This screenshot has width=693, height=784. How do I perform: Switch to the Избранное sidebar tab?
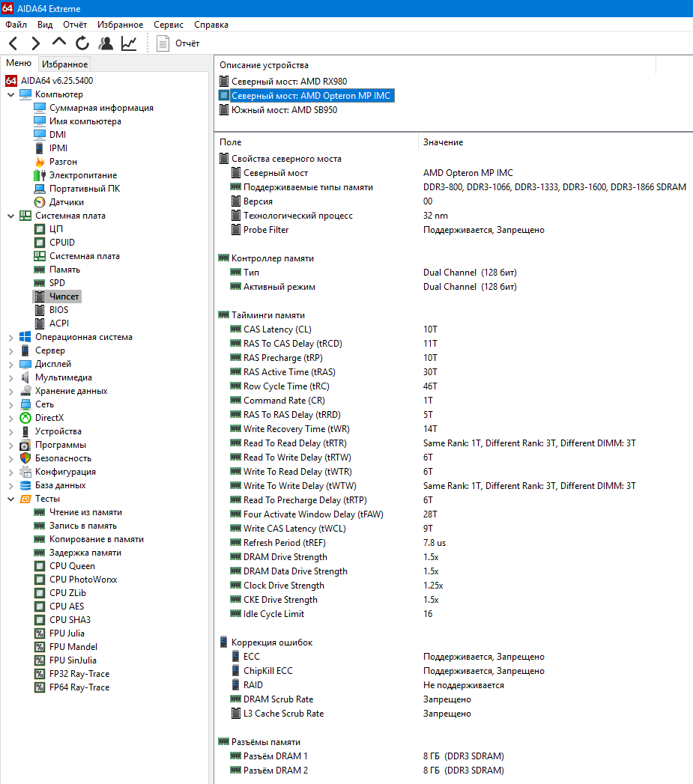point(64,64)
